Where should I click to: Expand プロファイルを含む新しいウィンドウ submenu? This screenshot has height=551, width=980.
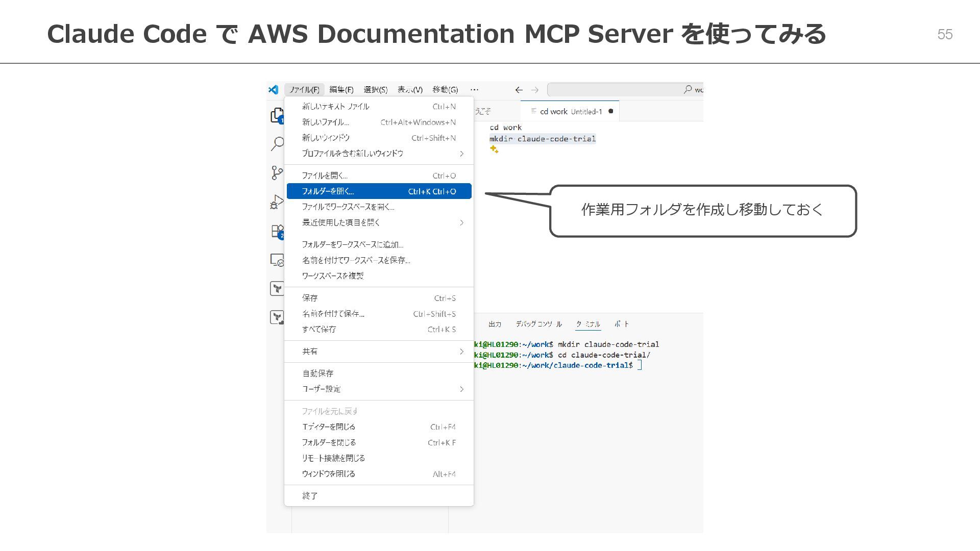[379, 154]
